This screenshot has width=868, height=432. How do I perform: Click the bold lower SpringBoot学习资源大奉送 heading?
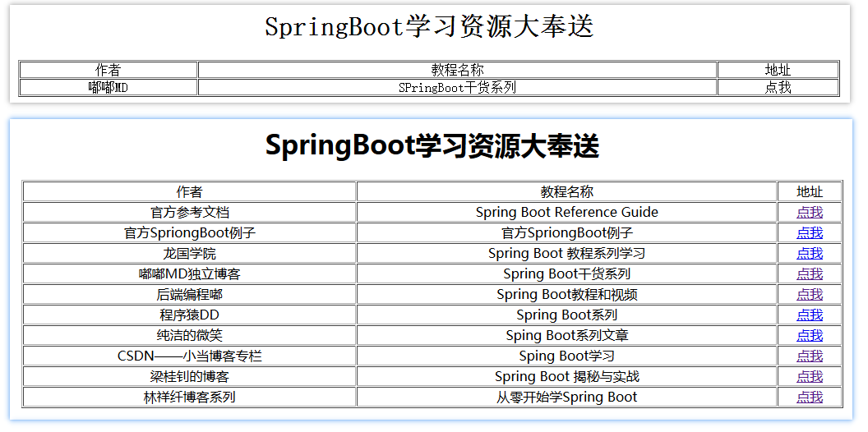432,146
